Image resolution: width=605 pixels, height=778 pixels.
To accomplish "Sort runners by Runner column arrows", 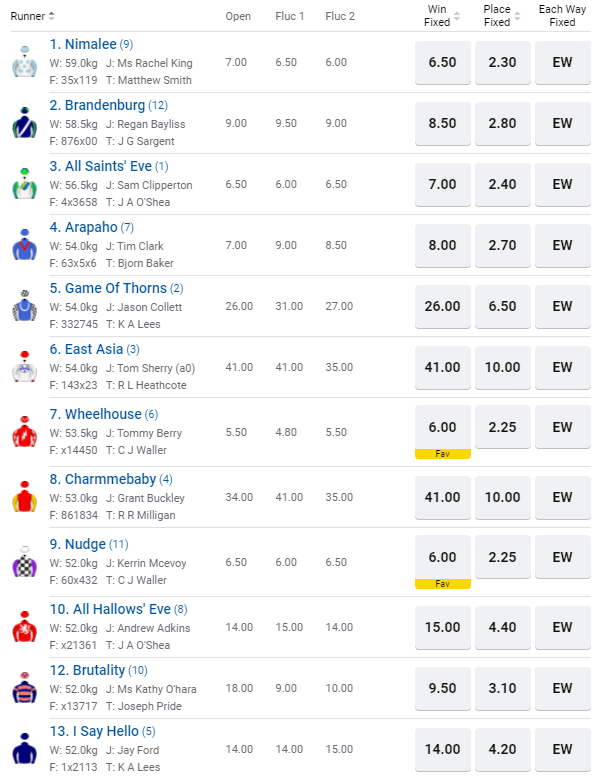I will pyautogui.click(x=51, y=16).
